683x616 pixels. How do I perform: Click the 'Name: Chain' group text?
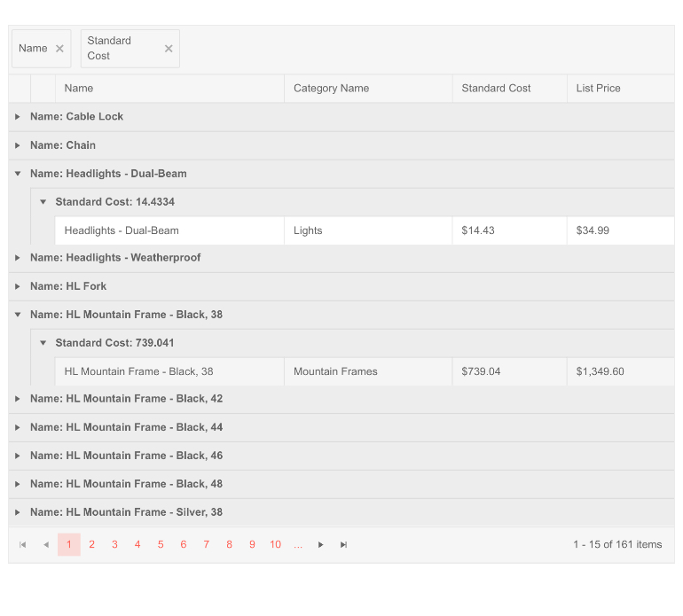tap(63, 145)
